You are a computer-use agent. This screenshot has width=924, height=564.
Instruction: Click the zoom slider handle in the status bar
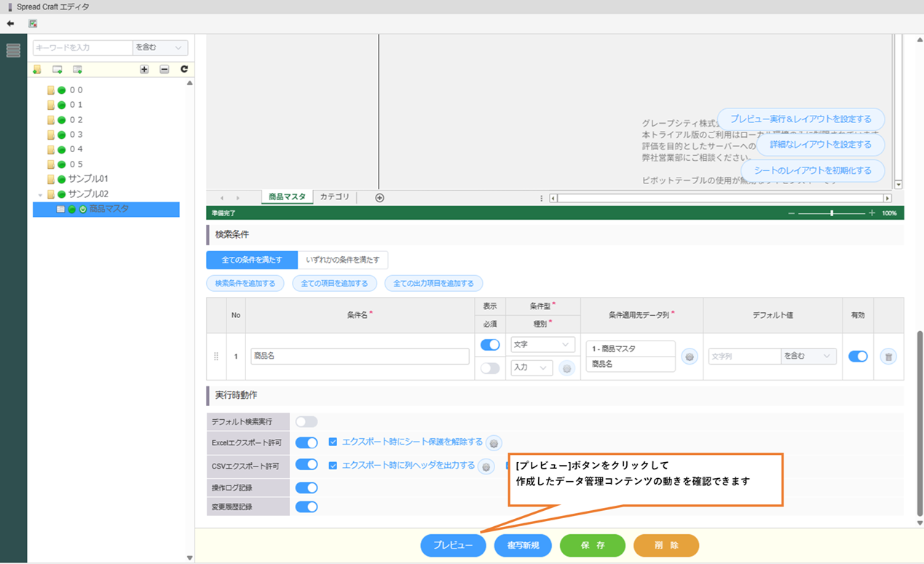[x=832, y=213]
